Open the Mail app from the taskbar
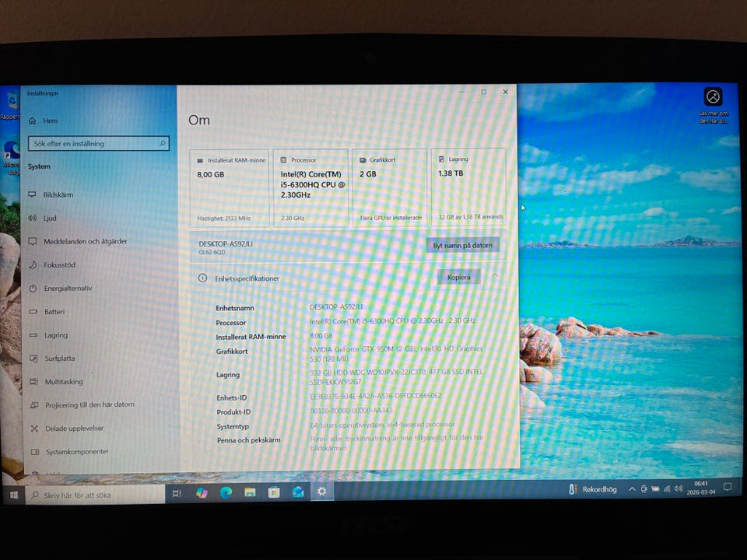 [x=298, y=492]
